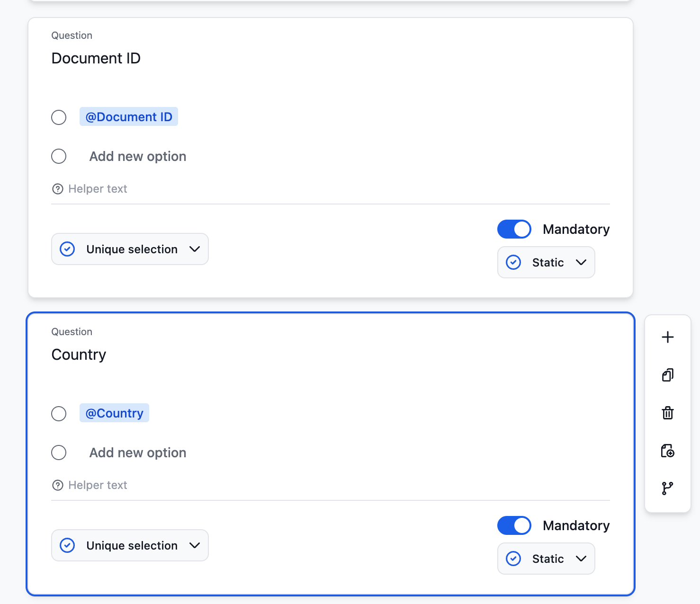The width and height of the screenshot is (700, 604).
Task: Select the @Document ID radio button
Action: (x=59, y=117)
